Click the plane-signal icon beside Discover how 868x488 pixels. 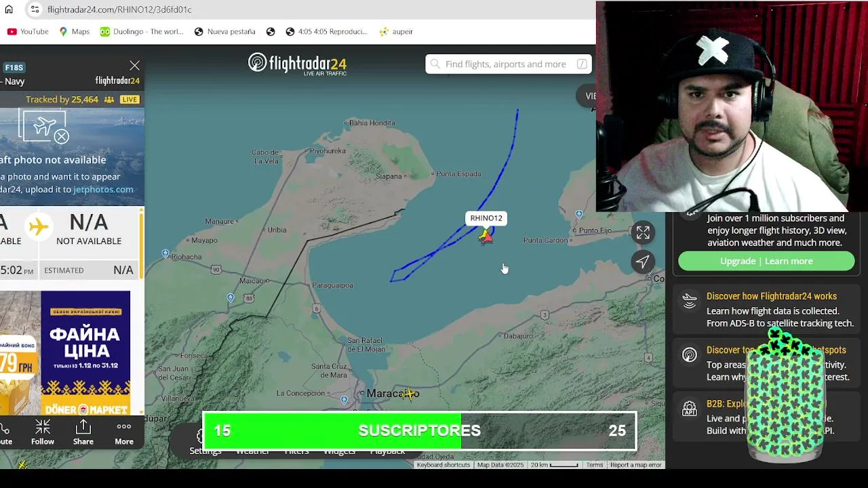point(690,301)
